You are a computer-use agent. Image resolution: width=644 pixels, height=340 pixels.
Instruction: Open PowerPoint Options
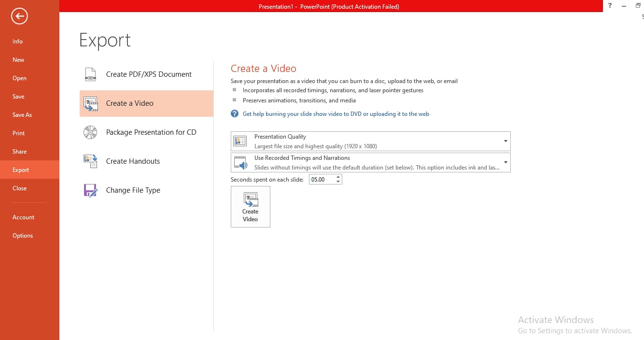tap(23, 236)
